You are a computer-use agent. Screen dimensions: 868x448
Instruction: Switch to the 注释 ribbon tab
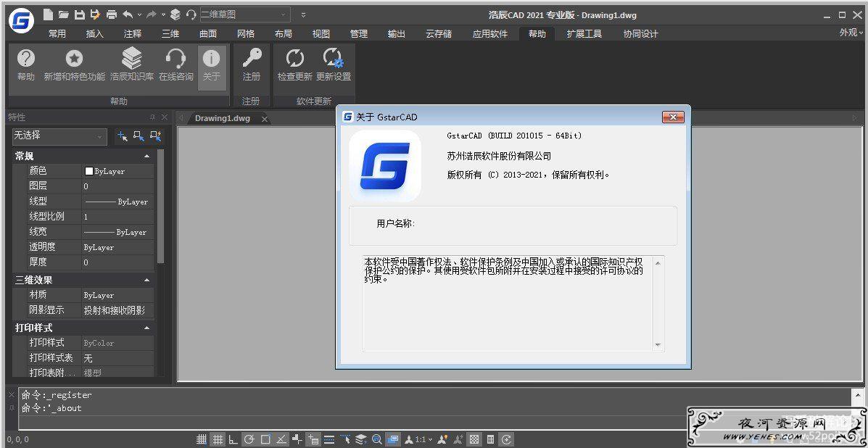tap(132, 34)
